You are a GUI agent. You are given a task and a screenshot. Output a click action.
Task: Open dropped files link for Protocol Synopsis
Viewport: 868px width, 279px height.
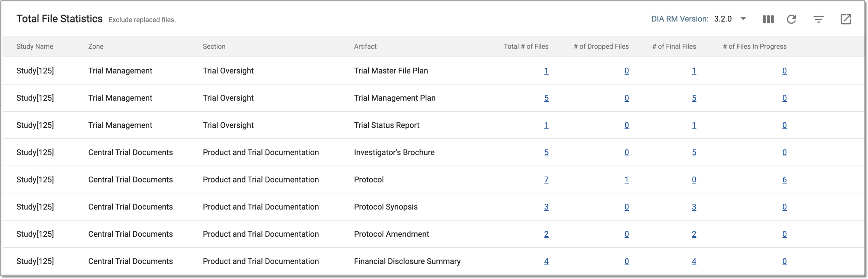626,207
